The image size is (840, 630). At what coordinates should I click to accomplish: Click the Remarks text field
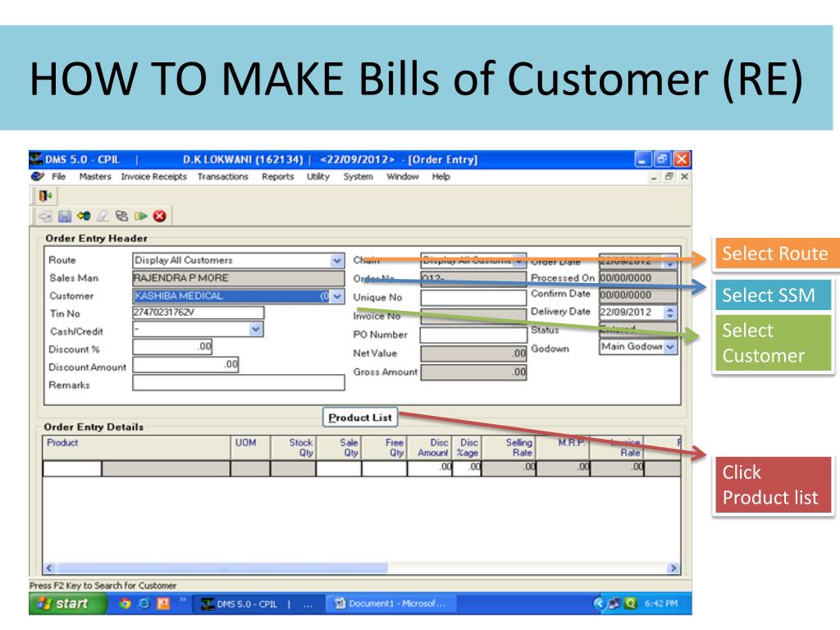239,382
